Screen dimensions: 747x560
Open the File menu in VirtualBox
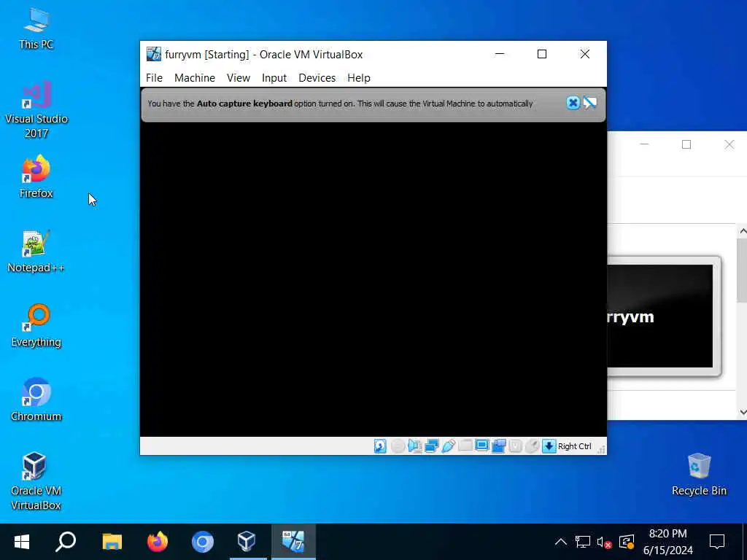coord(154,77)
